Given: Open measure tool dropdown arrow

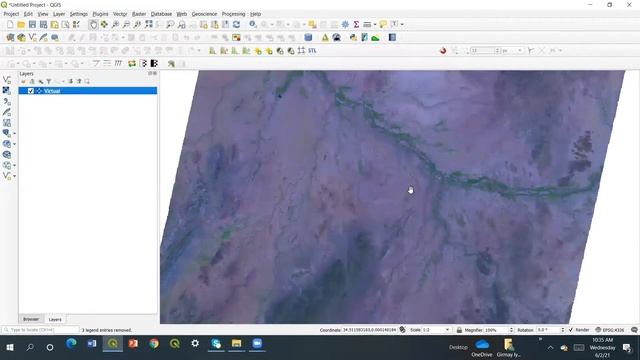Looking at the screenshot, I should tap(375, 24).
